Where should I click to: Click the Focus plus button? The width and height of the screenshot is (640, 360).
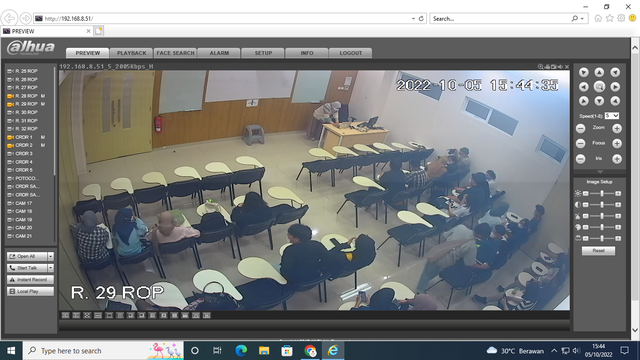(x=617, y=143)
